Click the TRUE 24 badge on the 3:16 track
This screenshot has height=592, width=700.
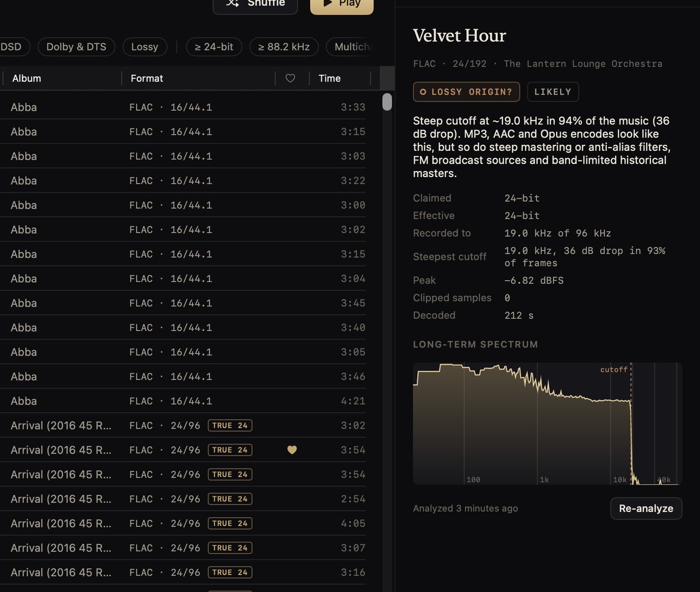pos(230,573)
